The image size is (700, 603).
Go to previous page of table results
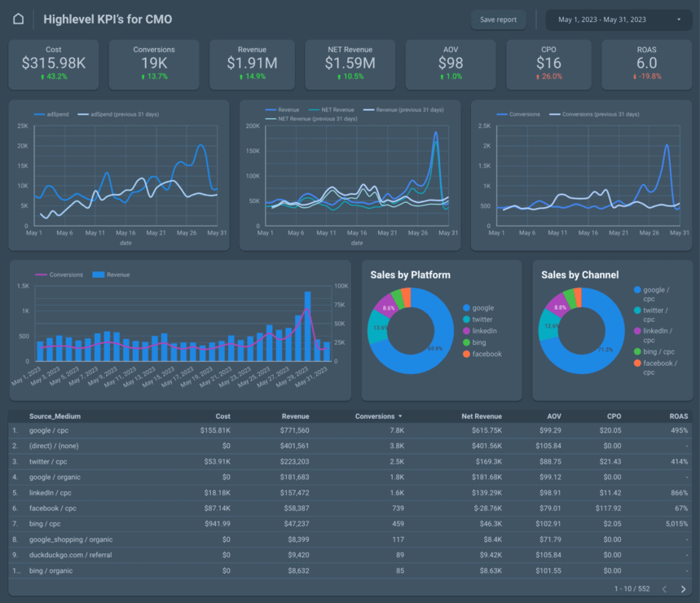point(664,588)
